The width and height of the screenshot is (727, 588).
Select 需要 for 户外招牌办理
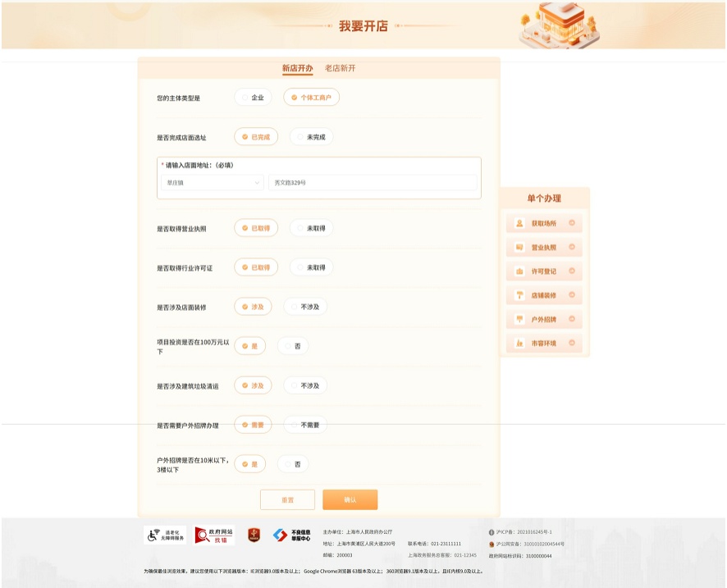tap(253, 425)
